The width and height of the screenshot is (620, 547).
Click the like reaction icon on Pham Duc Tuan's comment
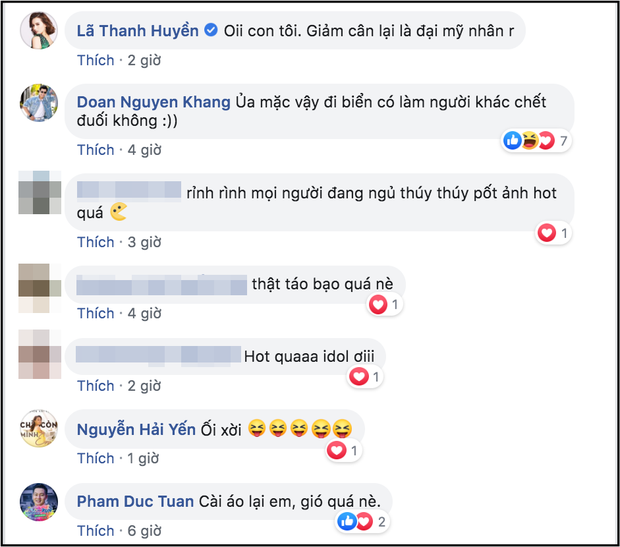coord(347,521)
